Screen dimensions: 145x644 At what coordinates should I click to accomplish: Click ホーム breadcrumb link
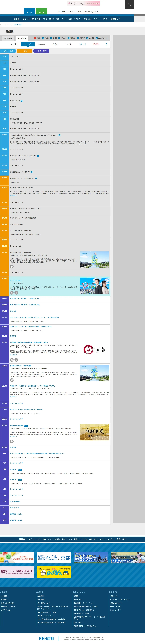(2, 25)
